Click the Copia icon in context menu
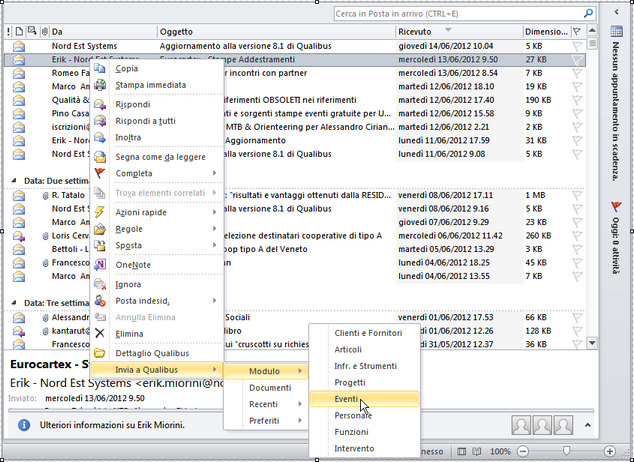The height and width of the screenshot is (462, 634). pos(100,68)
